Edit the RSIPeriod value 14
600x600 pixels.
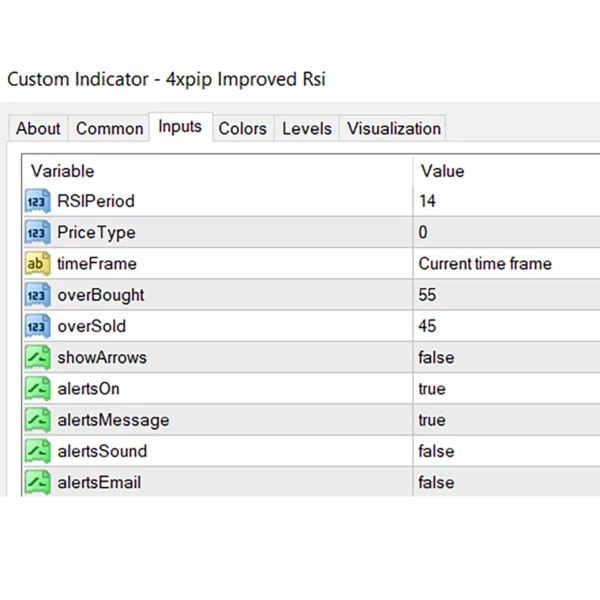tap(428, 201)
